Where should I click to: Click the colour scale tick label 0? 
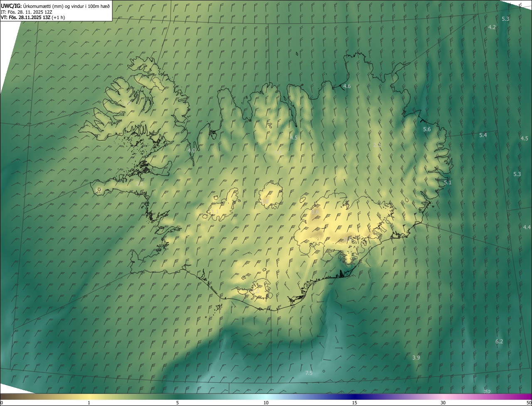(x=2, y=403)
